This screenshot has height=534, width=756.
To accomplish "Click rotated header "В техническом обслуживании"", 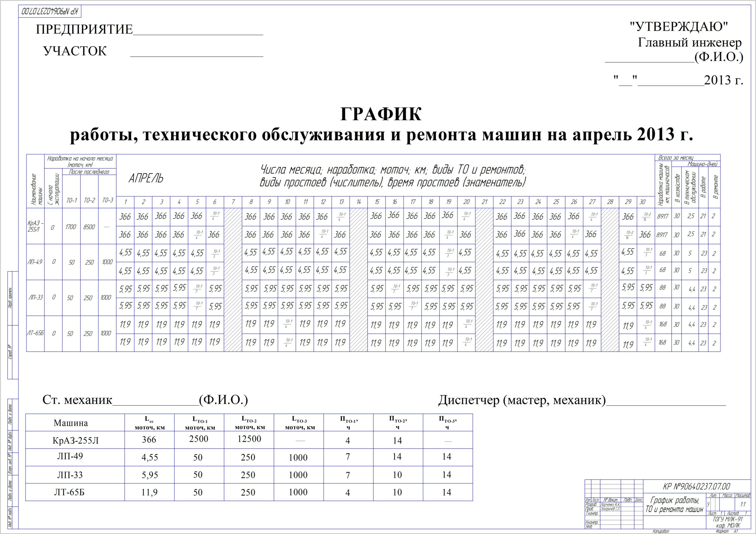I will click(x=691, y=187).
